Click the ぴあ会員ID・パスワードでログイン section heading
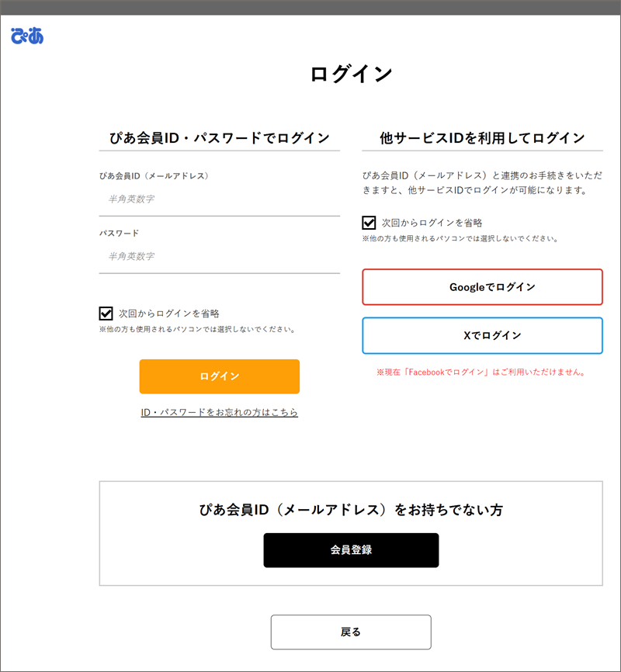Image resolution: width=621 pixels, height=672 pixels. tap(220, 138)
